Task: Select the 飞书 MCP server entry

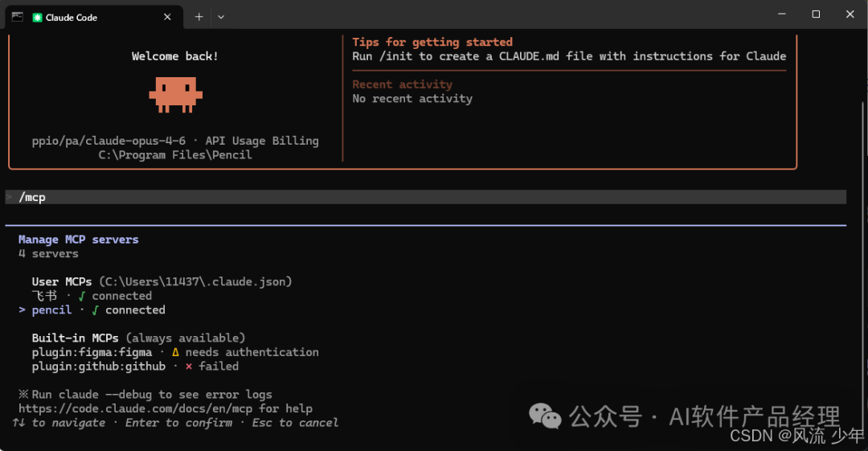Action: click(x=44, y=296)
